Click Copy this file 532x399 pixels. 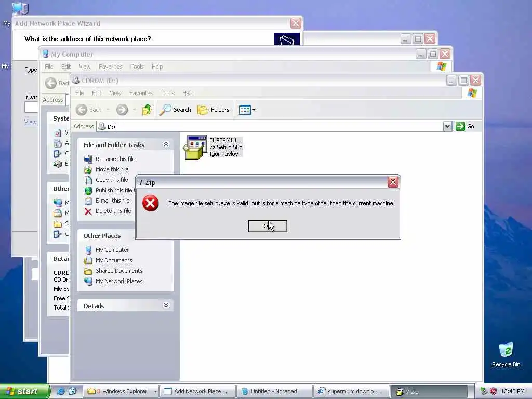click(x=112, y=180)
